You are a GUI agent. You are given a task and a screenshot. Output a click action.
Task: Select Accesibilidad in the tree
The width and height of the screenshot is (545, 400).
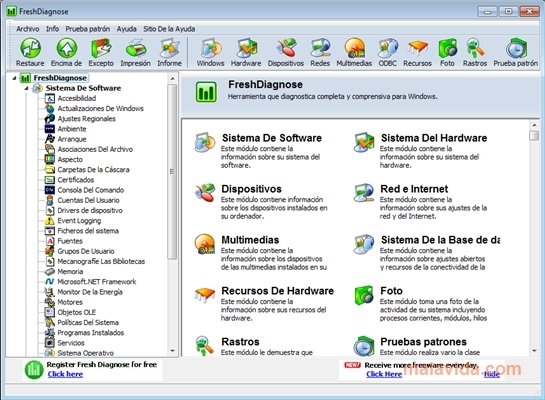click(76, 98)
